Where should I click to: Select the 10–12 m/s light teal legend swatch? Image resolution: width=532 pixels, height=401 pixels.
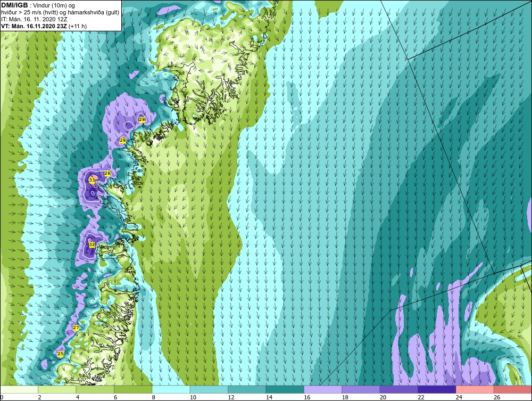[x=209, y=389]
